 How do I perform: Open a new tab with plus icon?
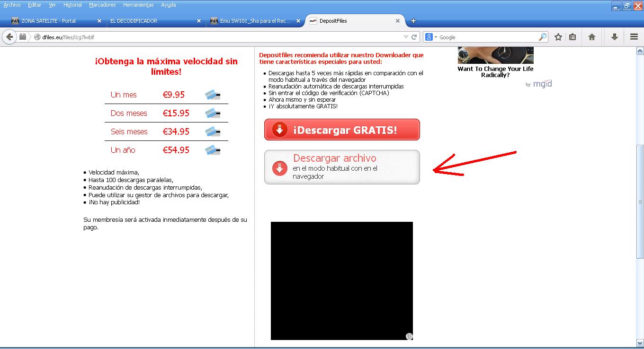click(x=413, y=21)
